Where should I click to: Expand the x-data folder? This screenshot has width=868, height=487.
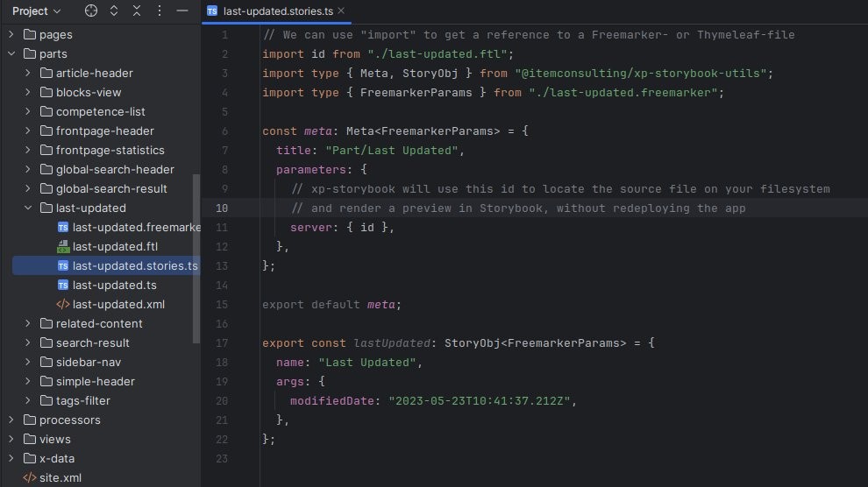[x=11, y=458]
